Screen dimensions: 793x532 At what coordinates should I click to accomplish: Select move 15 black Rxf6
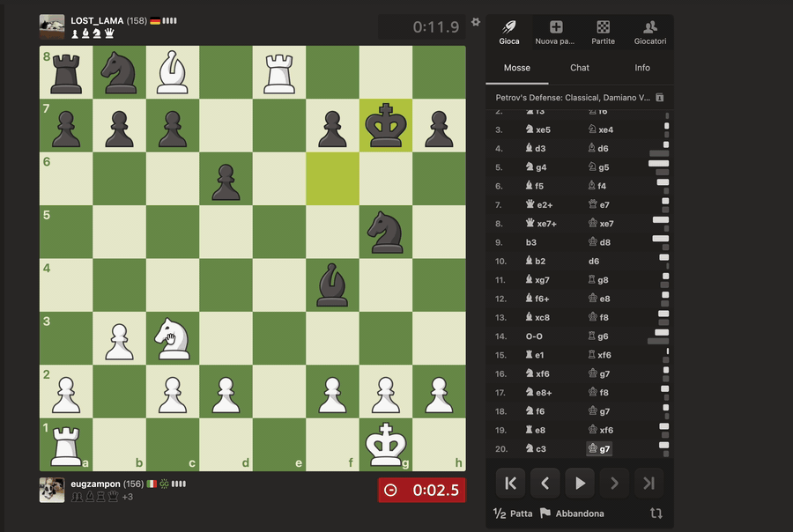(600, 355)
